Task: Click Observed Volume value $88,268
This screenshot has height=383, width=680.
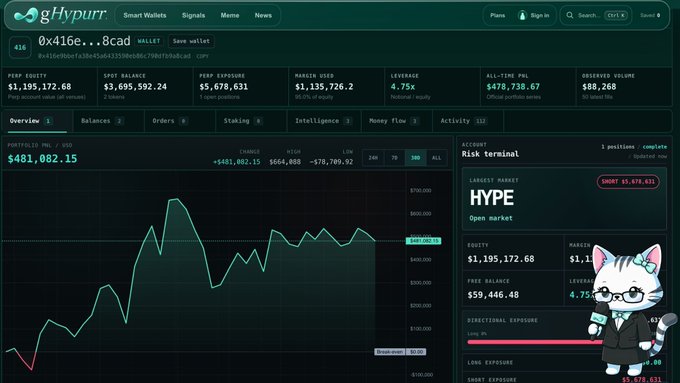Action: 599,87
